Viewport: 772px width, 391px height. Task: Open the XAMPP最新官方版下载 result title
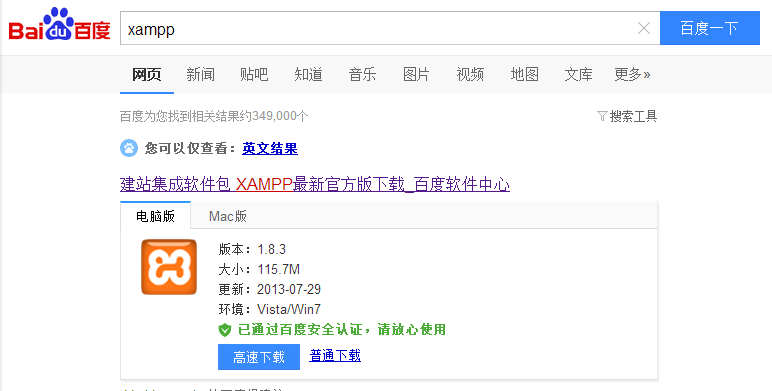(315, 184)
